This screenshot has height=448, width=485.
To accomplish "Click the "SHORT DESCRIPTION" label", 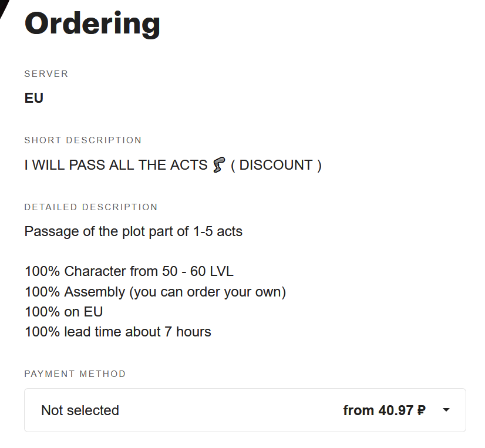I will [83, 140].
